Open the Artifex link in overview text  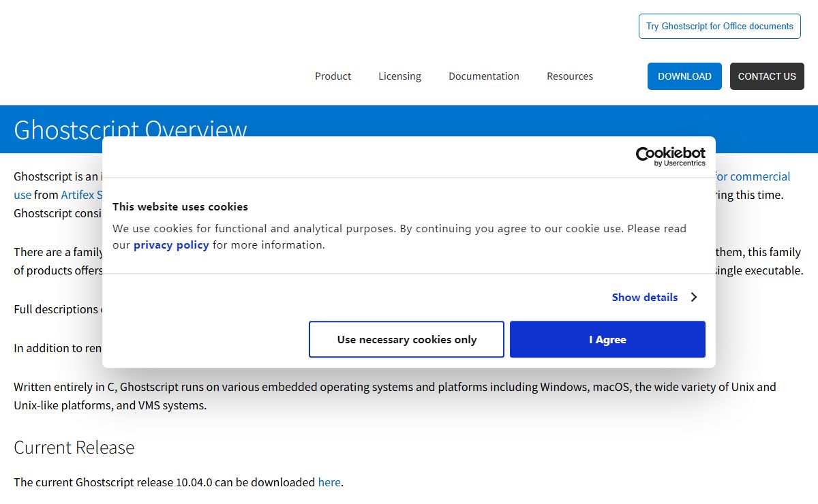coord(81,195)
